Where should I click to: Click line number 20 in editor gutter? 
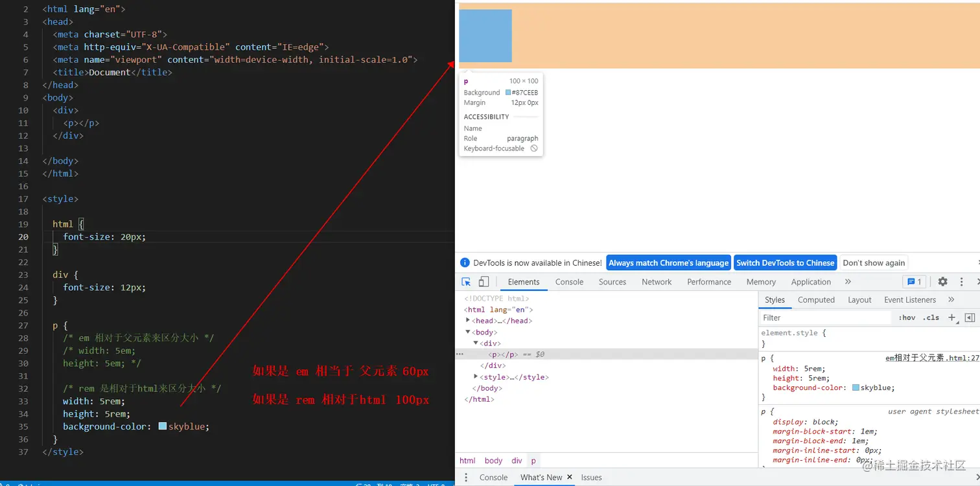pos(23,237)
